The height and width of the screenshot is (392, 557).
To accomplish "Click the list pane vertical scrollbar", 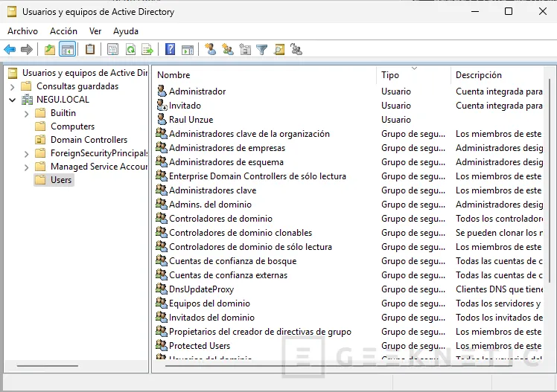I will 550,180.
